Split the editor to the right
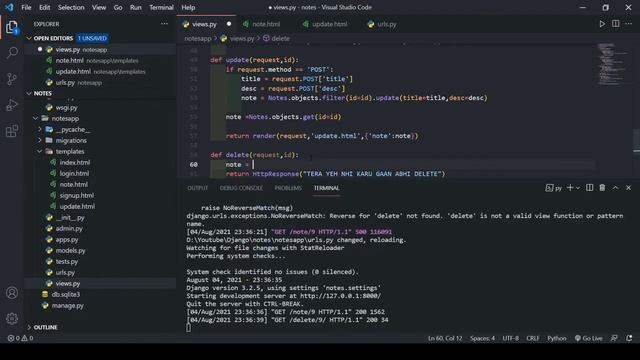Screen dimensions: 640x360 click(x=616, y=24)
